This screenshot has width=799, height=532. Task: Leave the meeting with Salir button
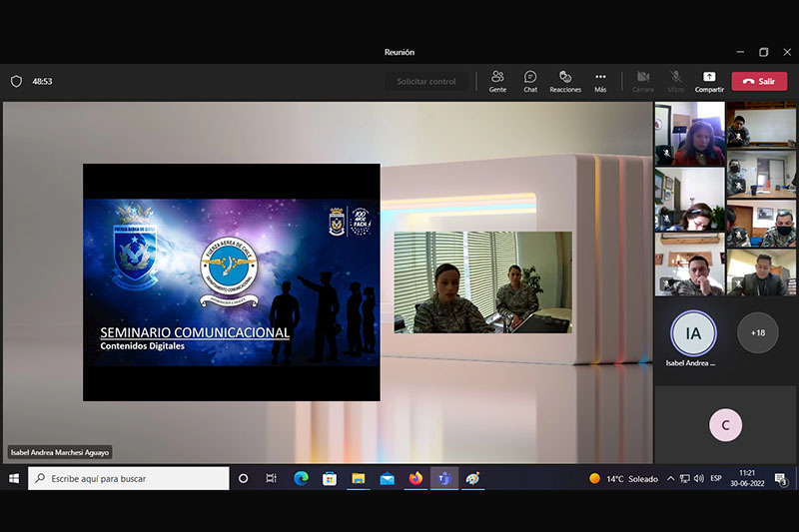759,82
